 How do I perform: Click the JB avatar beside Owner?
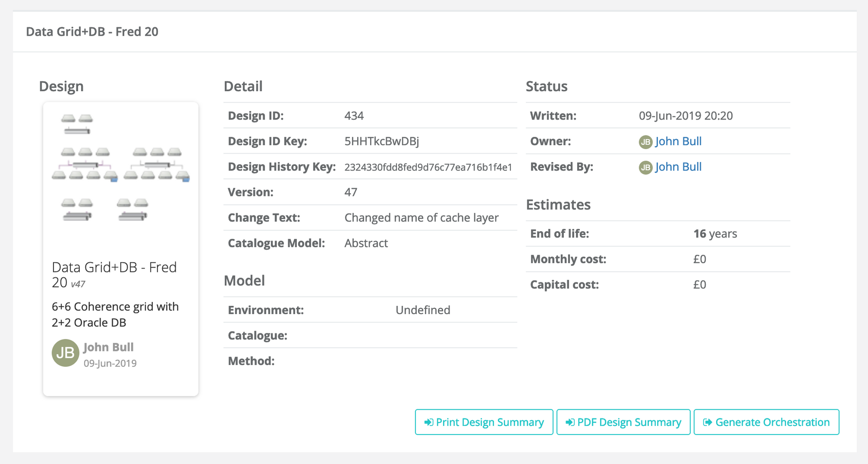[x=645, y=142]
